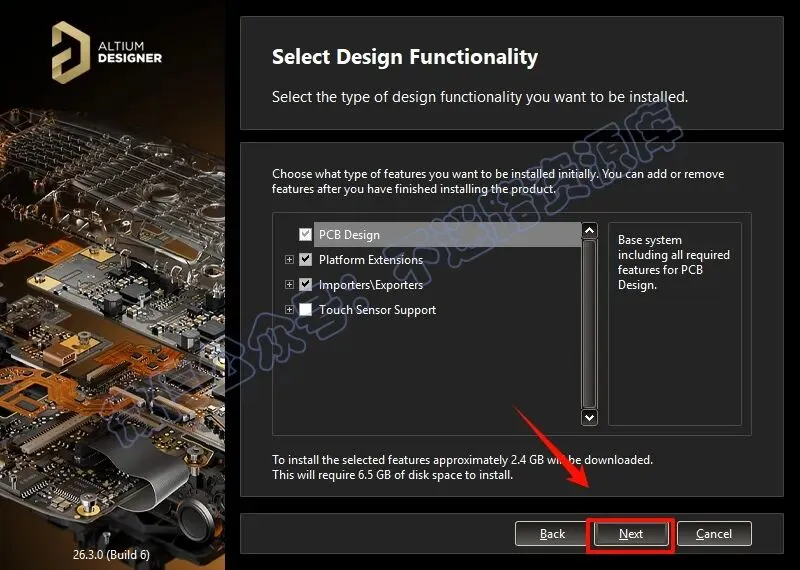Select the Platform Extensions row label
The height and width of the screenshot is (570, 800).
[x=371, y=260]
